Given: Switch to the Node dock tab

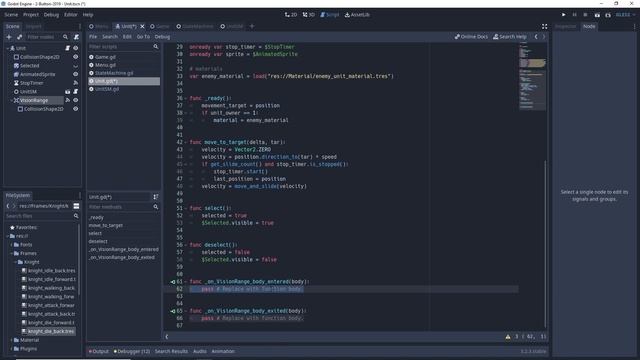Looking at the screenshot, I should pyautogui.click(x=589, y=27).
